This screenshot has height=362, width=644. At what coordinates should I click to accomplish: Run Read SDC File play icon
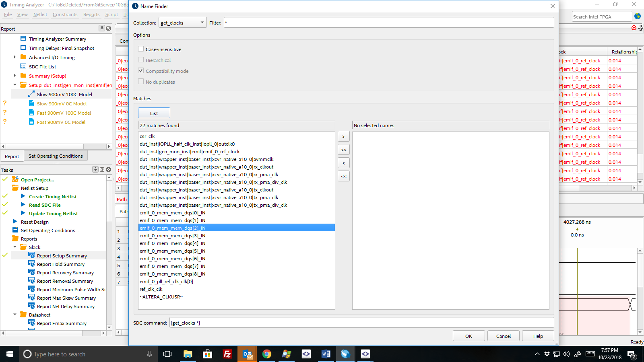coord(23,205)
